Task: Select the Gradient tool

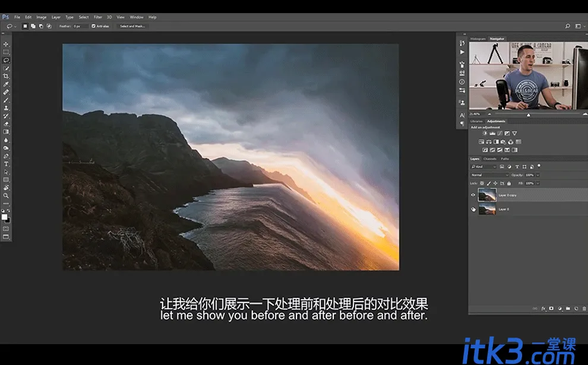Action: (6, 132)
